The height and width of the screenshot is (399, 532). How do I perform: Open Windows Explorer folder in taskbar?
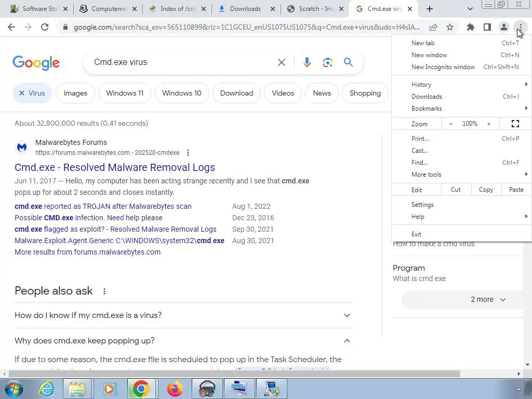(77, 389)
